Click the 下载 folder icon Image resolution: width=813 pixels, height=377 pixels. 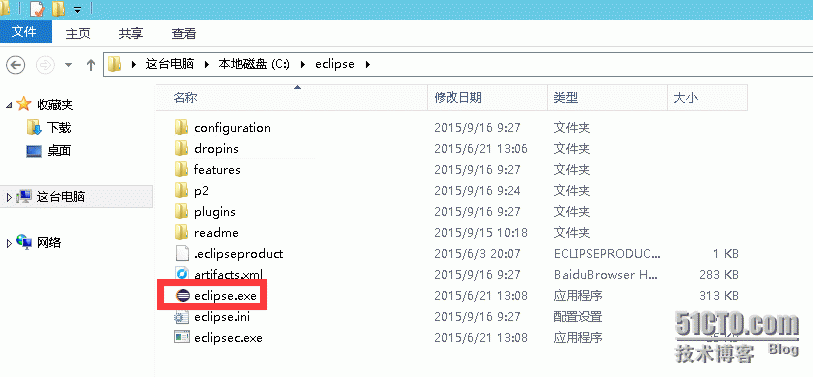[34, 127]
